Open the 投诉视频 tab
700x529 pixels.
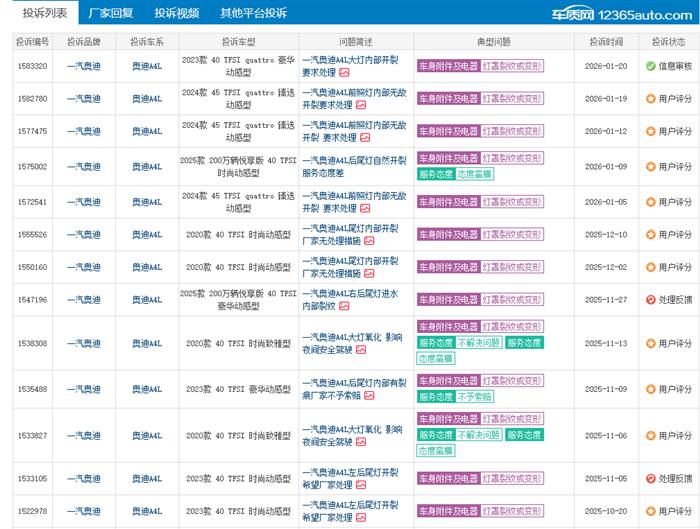176,14
